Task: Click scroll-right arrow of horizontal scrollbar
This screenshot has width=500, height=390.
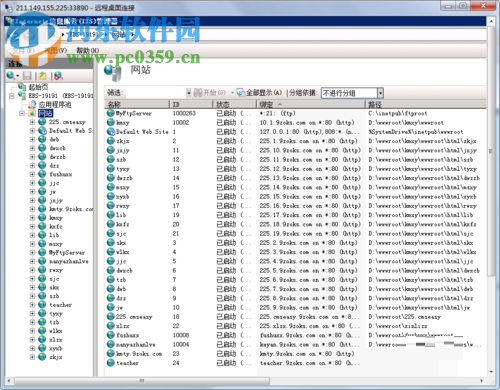Action: [x=482, y=381]
